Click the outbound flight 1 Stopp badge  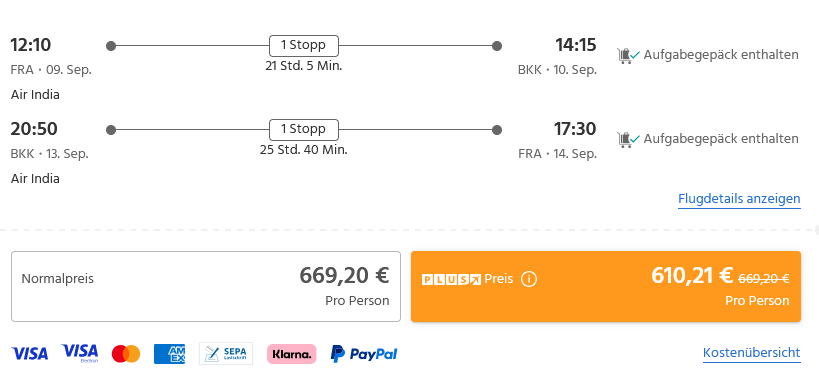pyautogui.click(x=304, y=45)
